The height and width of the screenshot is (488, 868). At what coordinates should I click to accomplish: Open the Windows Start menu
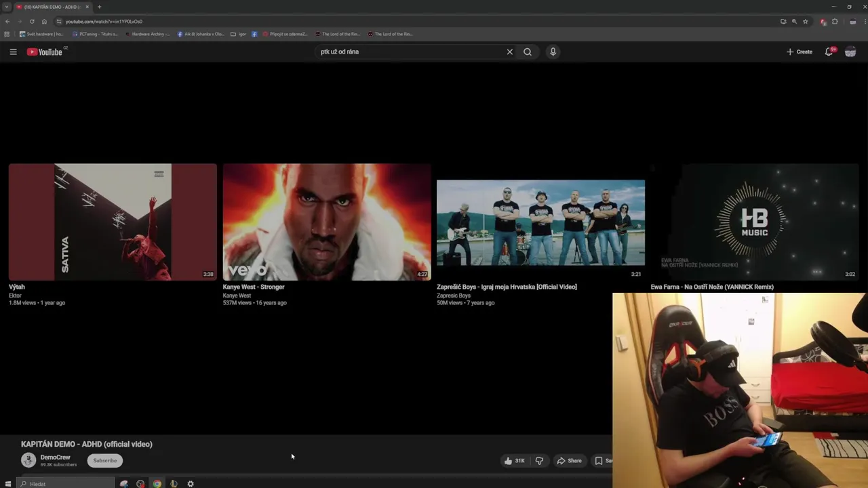(x=8, y=484)
